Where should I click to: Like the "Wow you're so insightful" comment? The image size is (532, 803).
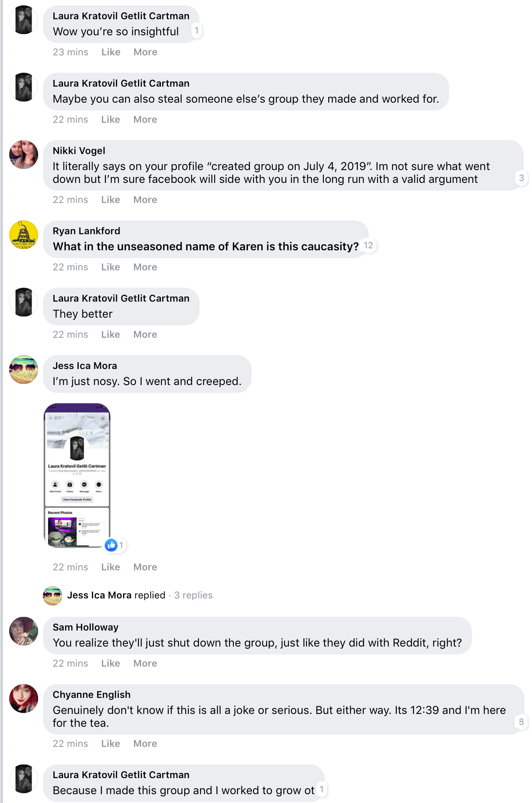tap(111, 52)
